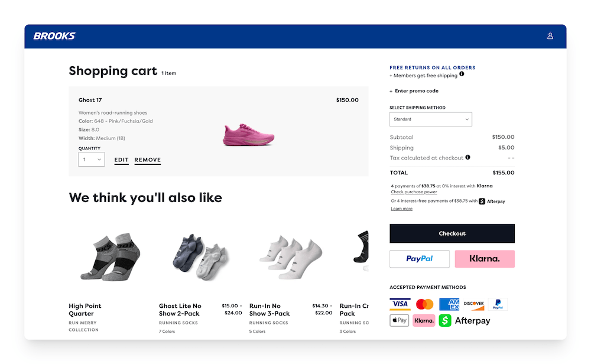The image size is (591, 364).
Task: Open the user account icon
Action: (x=550, y=36)
